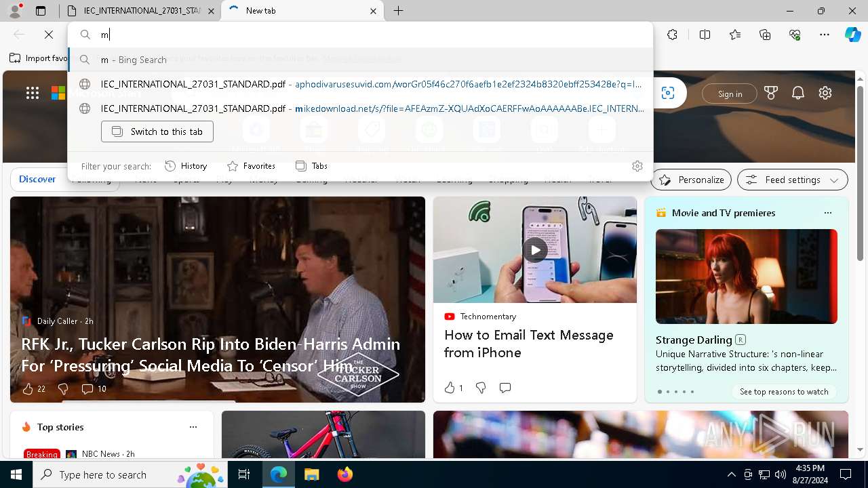This screenshot has width=868, height=488.
Task: Dislike the RFK Jr. article
Action: tap(63, 388)
